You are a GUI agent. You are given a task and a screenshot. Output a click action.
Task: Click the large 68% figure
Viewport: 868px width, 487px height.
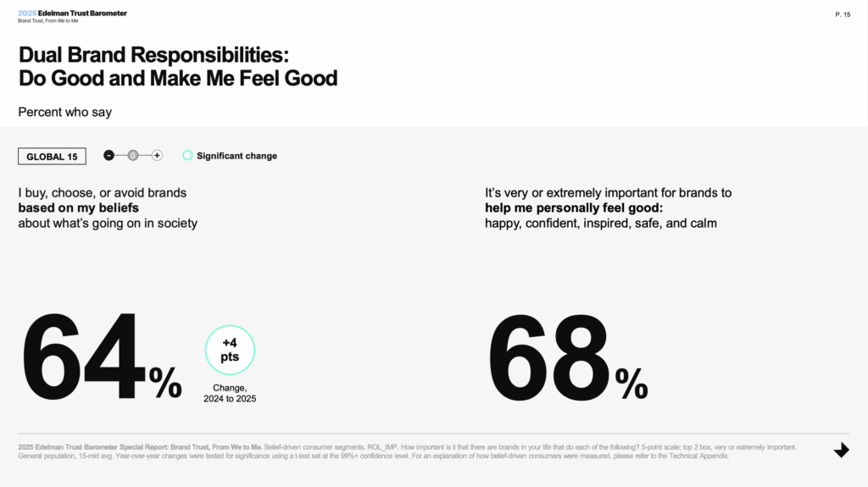(567, 356)
